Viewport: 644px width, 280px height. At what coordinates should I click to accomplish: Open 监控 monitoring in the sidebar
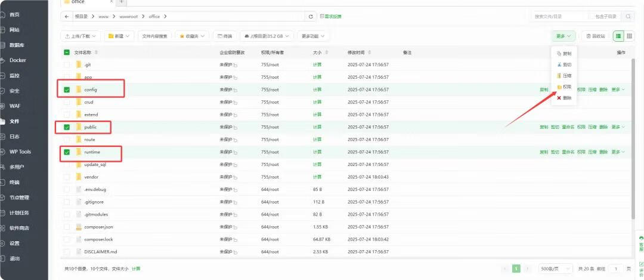(x=14, y=76)
